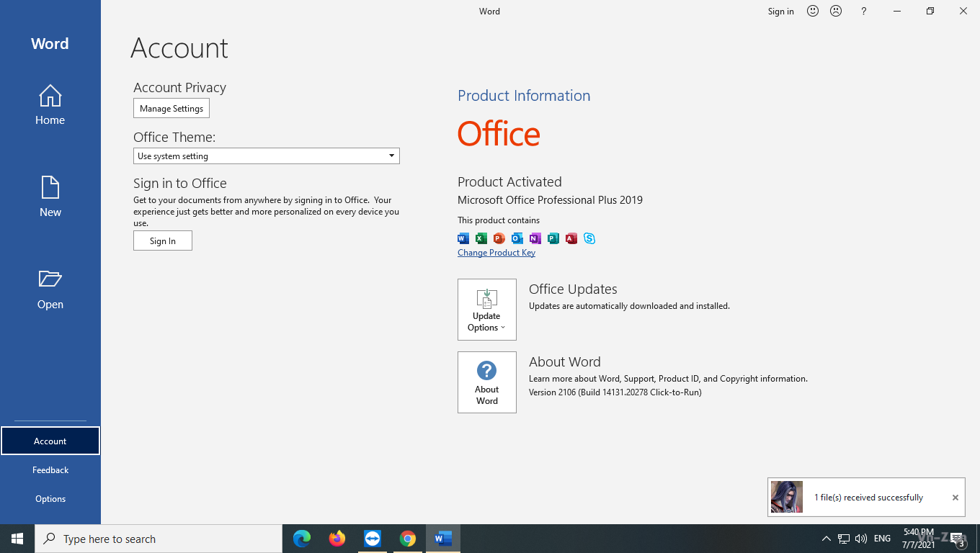Open the Home page in sidebar
The image size is (980, 553).
[x=50, y=105]
